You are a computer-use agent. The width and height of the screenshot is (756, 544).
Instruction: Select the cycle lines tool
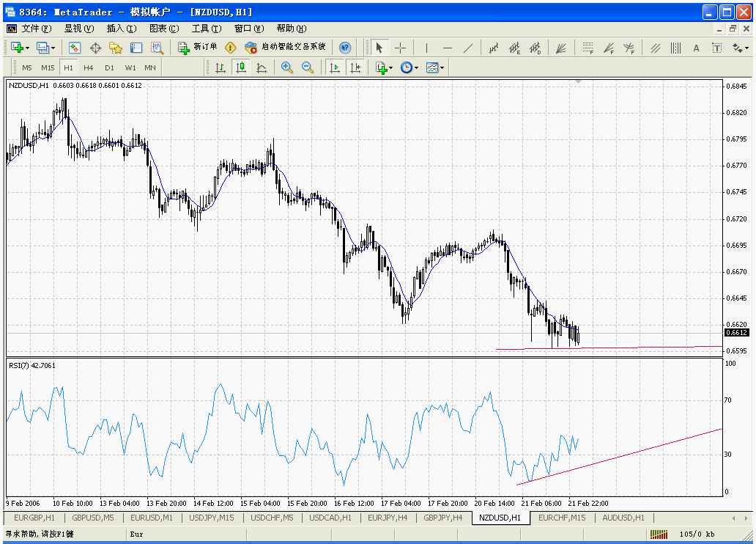[x=675, y=48]
